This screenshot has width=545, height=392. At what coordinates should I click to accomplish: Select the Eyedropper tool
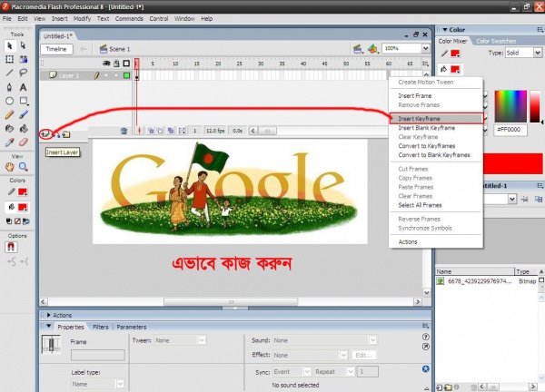click(10, 142)
